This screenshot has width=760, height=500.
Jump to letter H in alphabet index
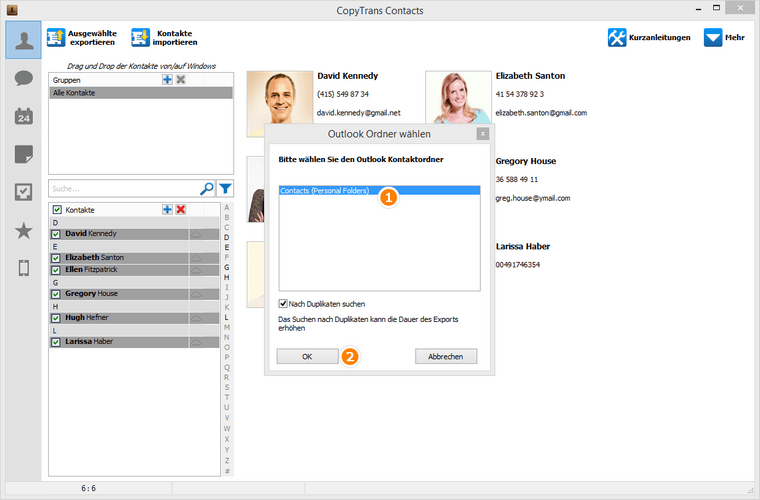click(x=226, y=277)
